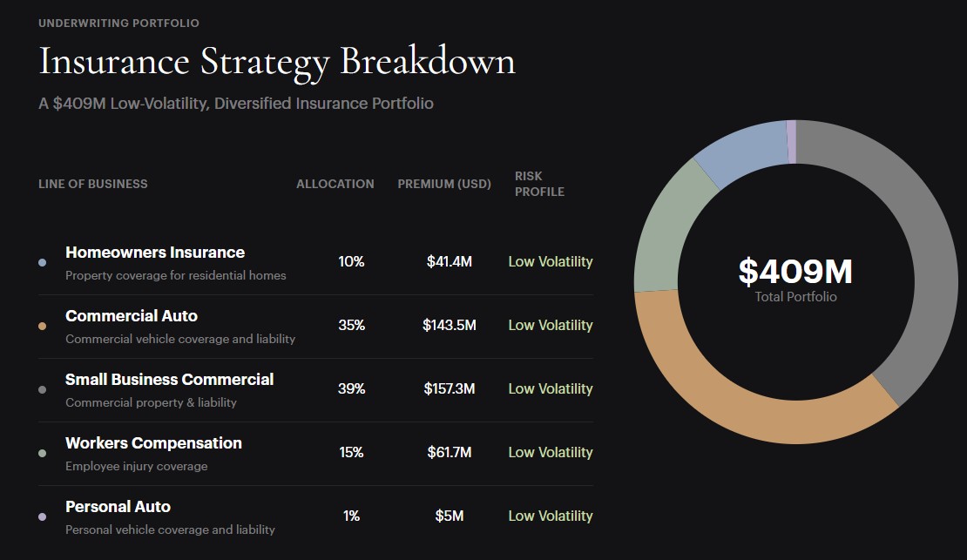
Task: Open the Small Business Commercial row title
Action: click(170, 380)
